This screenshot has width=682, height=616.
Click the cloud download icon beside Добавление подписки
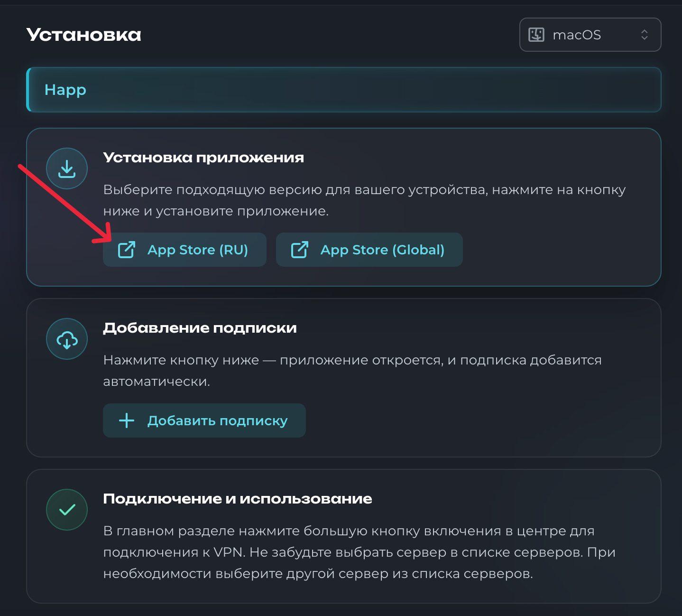[x=66, y=339]
